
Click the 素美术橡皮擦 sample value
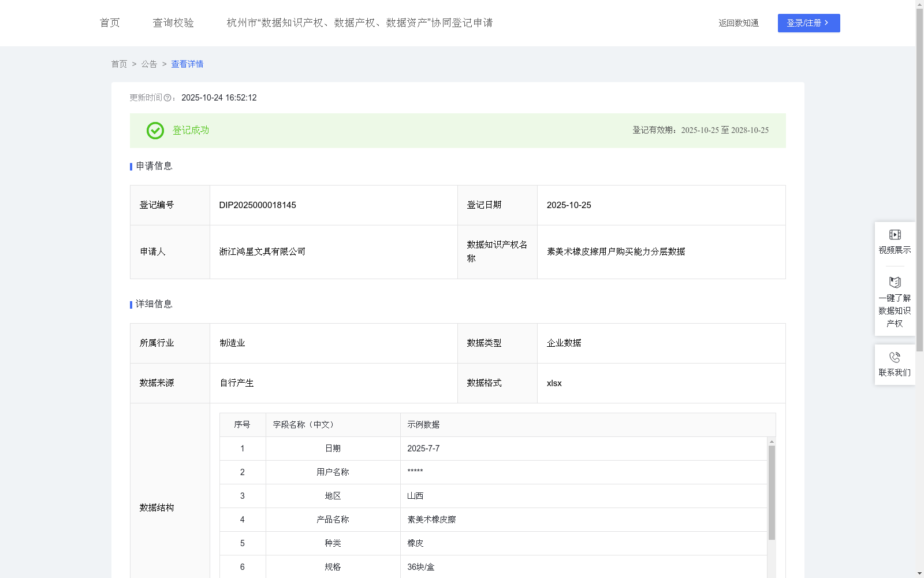tap(431, 520)
